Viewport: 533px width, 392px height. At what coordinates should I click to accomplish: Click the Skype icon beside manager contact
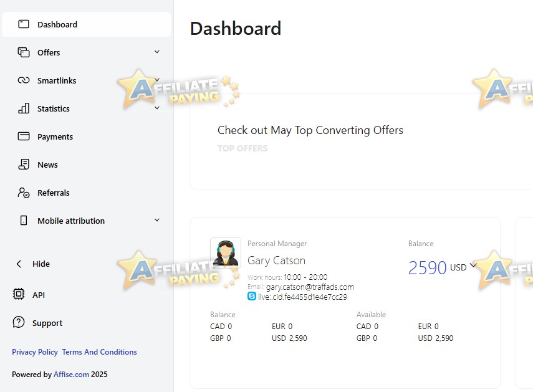click(x=252, y=296)
